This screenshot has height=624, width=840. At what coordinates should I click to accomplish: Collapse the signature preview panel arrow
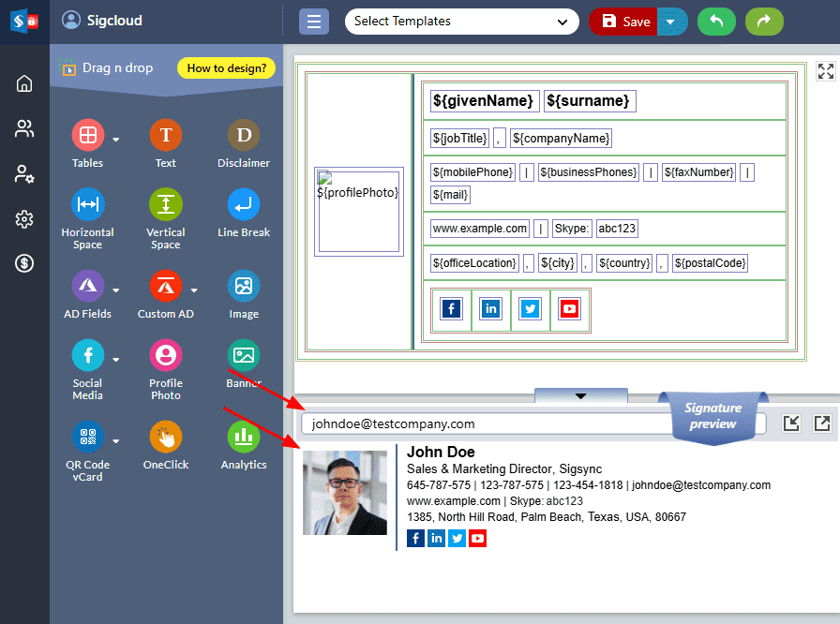(580, 396)
